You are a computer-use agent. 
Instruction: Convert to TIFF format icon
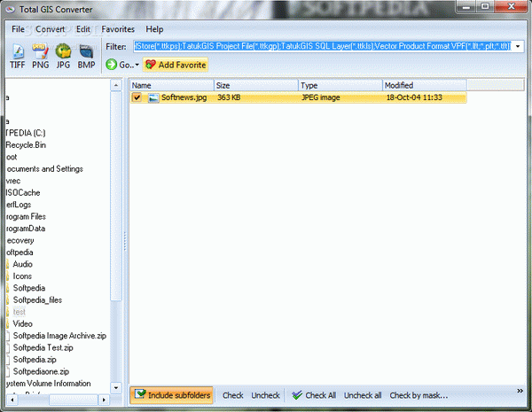coord(18,56)
